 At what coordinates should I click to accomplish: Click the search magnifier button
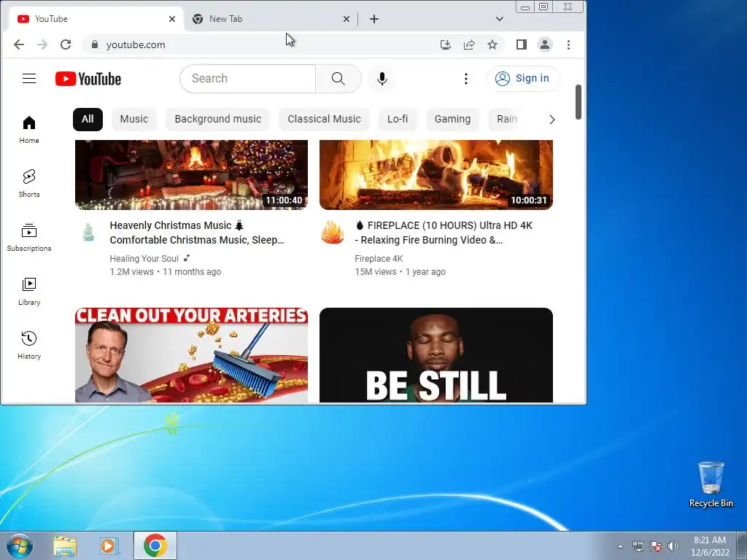338,79
